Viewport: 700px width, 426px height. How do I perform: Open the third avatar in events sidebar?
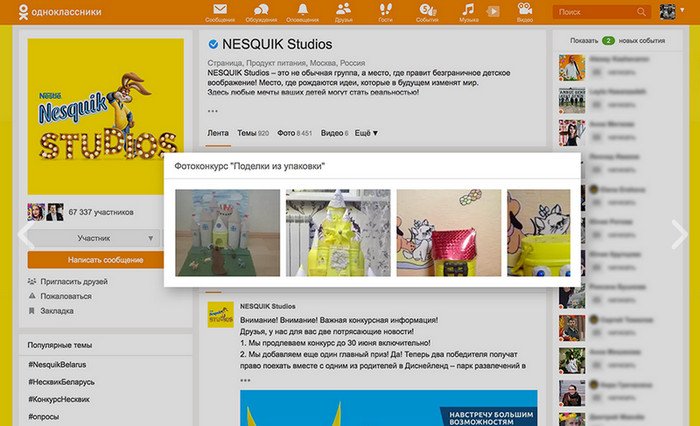[x=572, y=133]
